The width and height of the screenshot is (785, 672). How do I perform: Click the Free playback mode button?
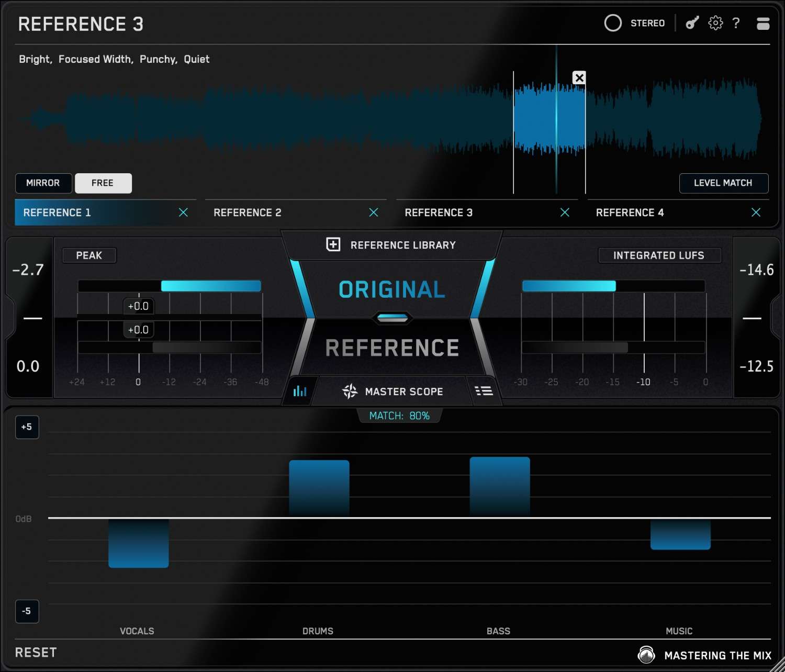click(103, 183)
